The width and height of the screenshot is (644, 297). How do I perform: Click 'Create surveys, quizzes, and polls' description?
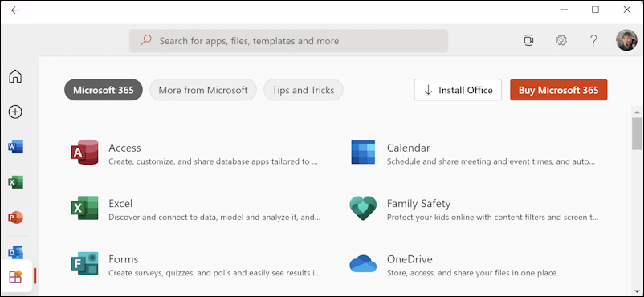click(x=214, y=272)
